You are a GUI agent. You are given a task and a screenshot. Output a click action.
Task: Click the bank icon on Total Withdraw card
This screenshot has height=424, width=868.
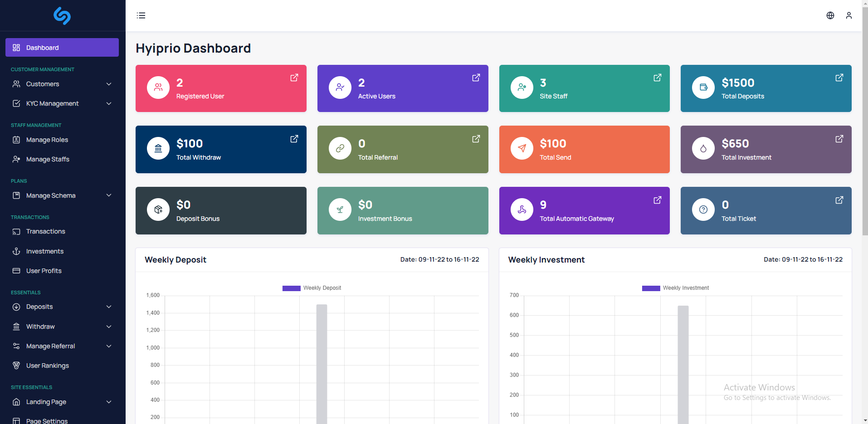158,148
